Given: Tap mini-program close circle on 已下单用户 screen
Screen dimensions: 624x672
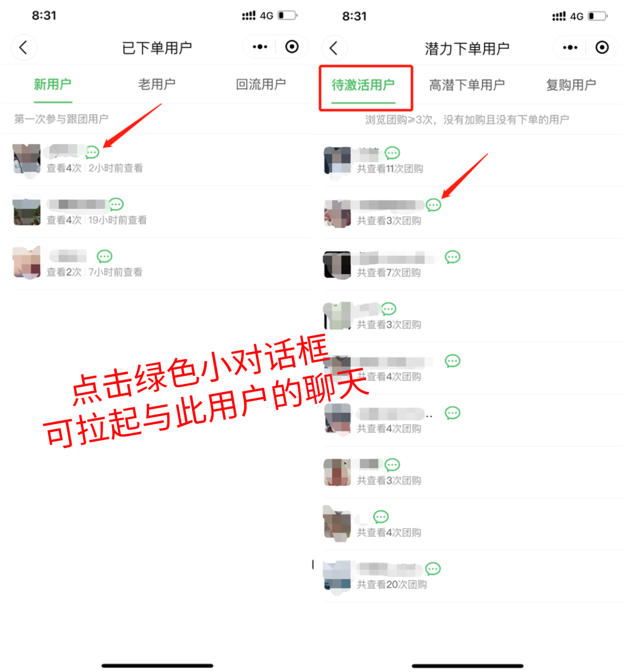Looking at the screenshot, I should pyautogui.click(x=292, y=47).
